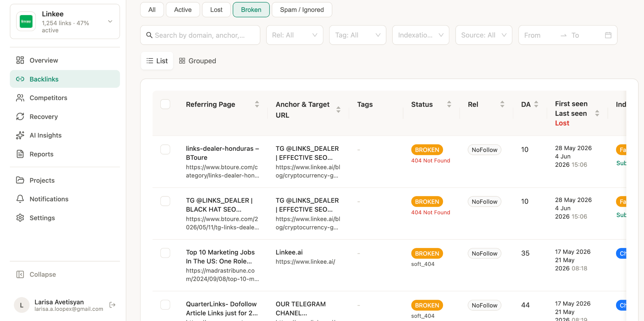This screenshot has width=644, height=321.
Task: Check the Top 10 Marketing Jobs row checkbox
Action: click(x=165, y=253)
